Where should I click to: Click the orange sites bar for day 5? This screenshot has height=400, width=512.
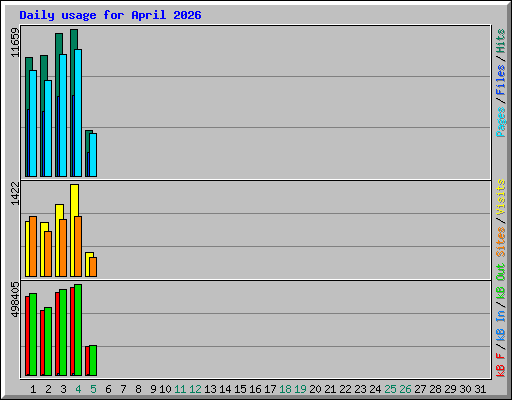click(x=93, y=267)
